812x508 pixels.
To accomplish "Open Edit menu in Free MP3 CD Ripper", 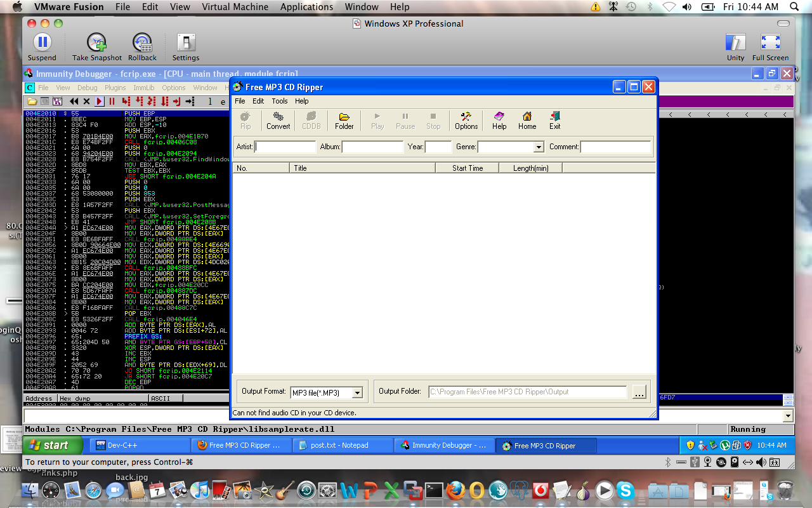I will point(258,101).
